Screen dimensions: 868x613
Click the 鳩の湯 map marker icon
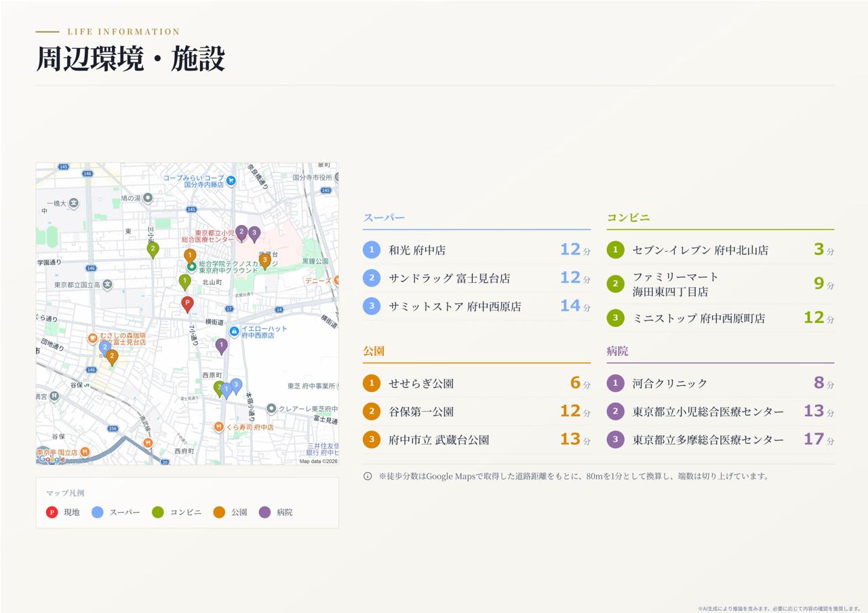click(148, 198)
